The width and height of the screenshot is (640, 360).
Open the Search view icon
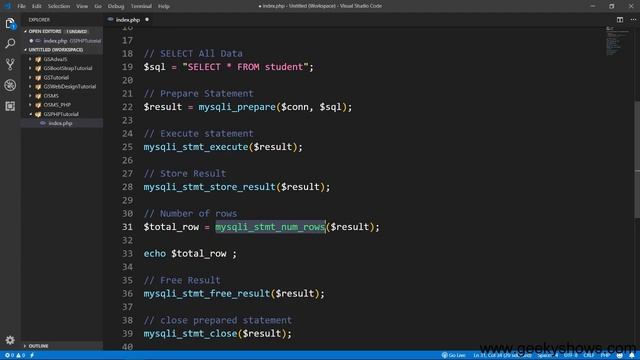[x=10, y=43]
